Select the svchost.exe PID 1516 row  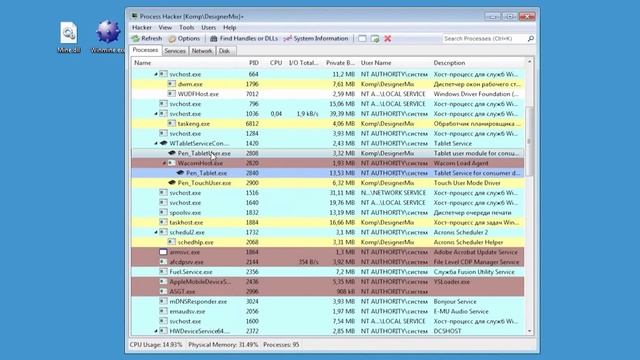pyautogui.click(x=328, y=193)
